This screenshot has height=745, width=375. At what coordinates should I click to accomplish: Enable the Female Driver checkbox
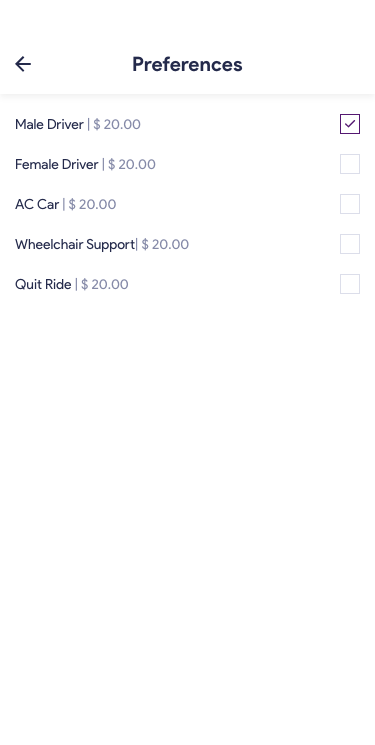(x=350, y=164)
